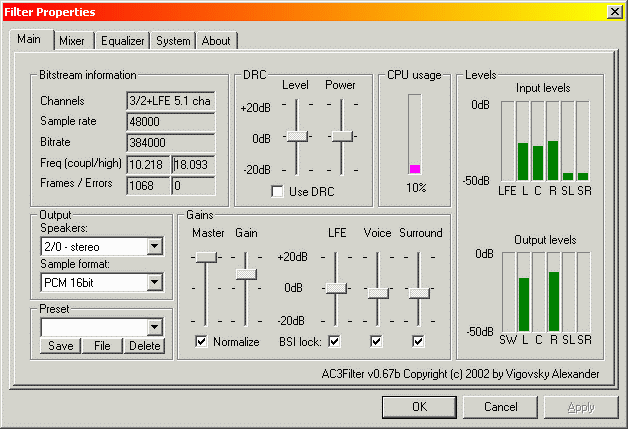628x429 pixels.
Task: Enable the Use DRC checkbox
Action: pyautogui.click(x=279, y=191)
